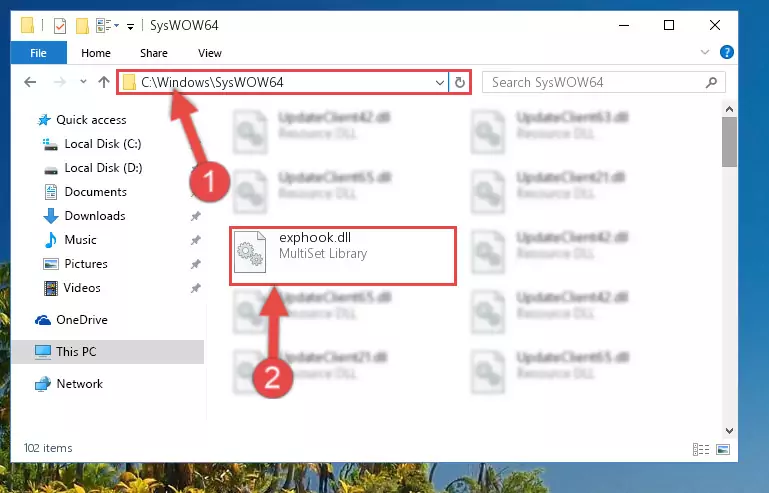Click the folder icon in address bar
The width and height of the screenshot is (769, 493).
pos(129,82)
